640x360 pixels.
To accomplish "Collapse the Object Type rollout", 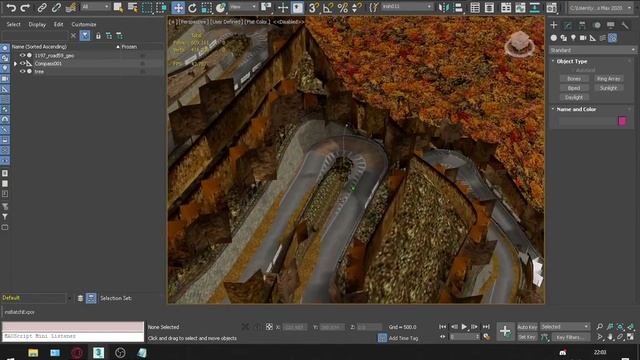I will coord(571,61).
